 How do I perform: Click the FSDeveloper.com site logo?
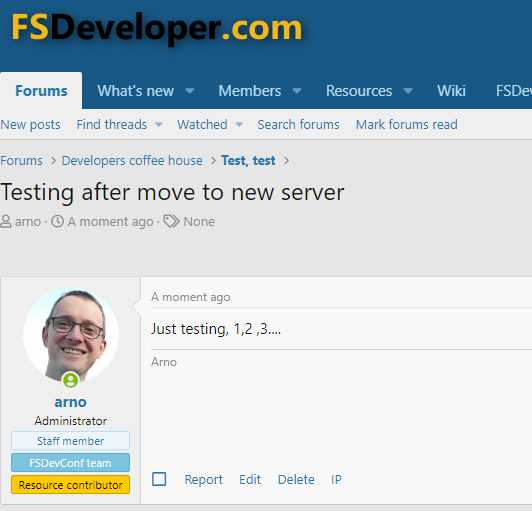pos(157,28)
